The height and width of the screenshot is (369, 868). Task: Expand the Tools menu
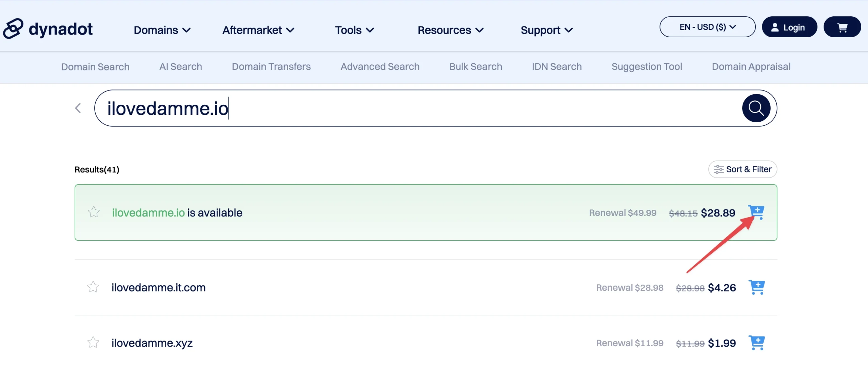(x=354, y=30)
